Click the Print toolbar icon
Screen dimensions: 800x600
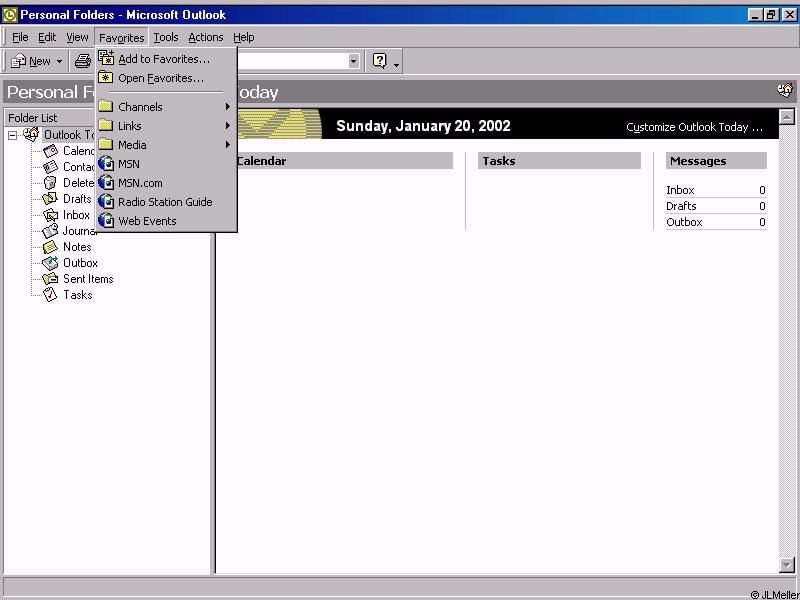pos(83,61)
